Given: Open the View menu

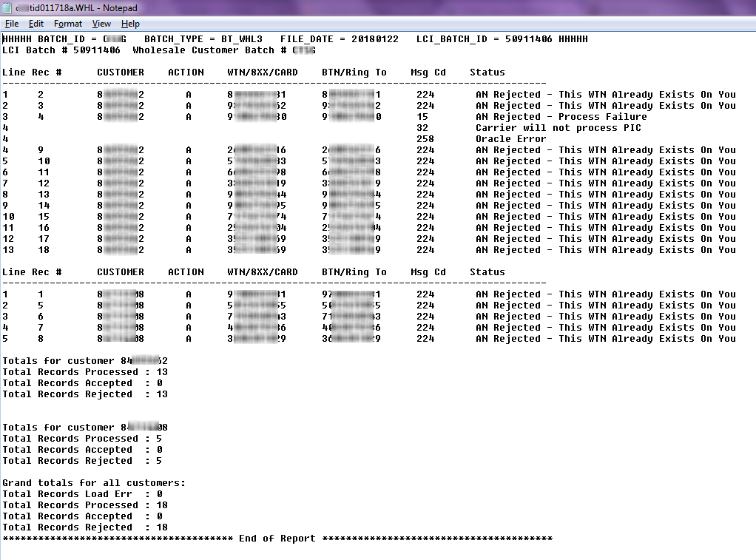Looking at the screenshot, I should point(101,24).
